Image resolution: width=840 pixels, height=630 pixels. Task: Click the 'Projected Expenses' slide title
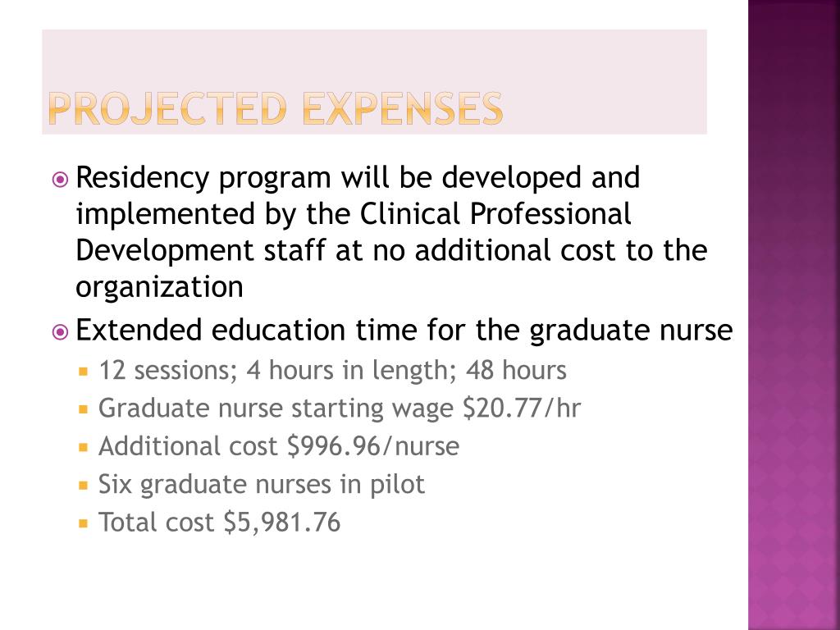pyautogui.click(x=276, y=109)
